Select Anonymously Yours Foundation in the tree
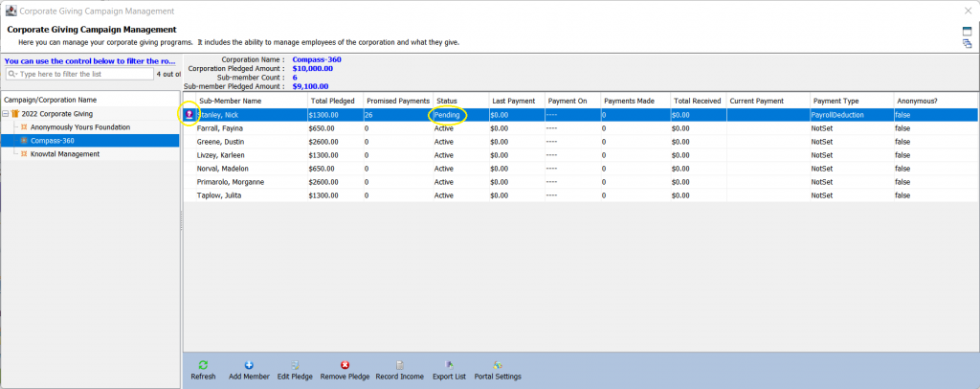 [x=80, y=127]
